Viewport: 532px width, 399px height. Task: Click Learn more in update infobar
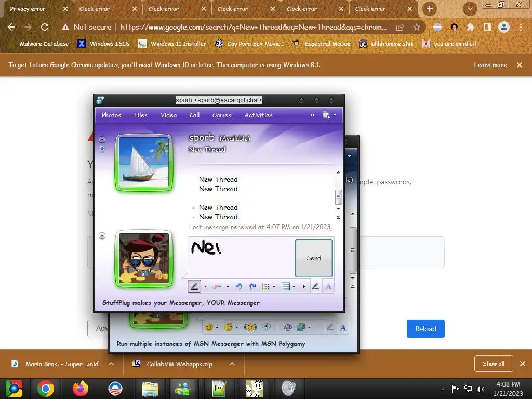click(x=490, y=65)
